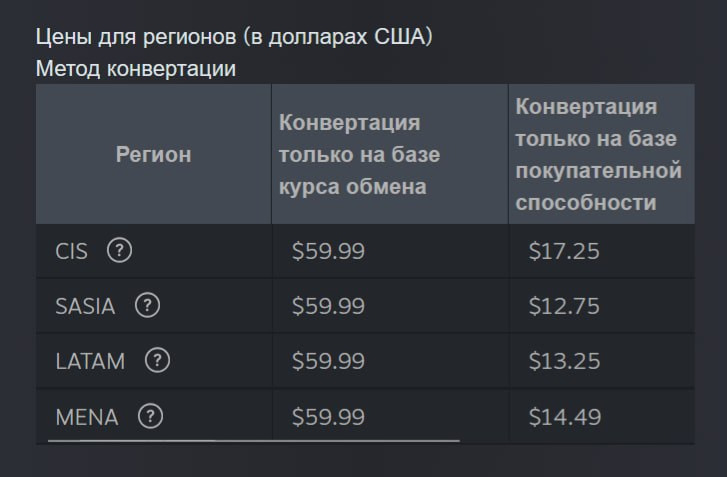Click the MENA region name
Viewport: 727px width, 477px height.
87,417
